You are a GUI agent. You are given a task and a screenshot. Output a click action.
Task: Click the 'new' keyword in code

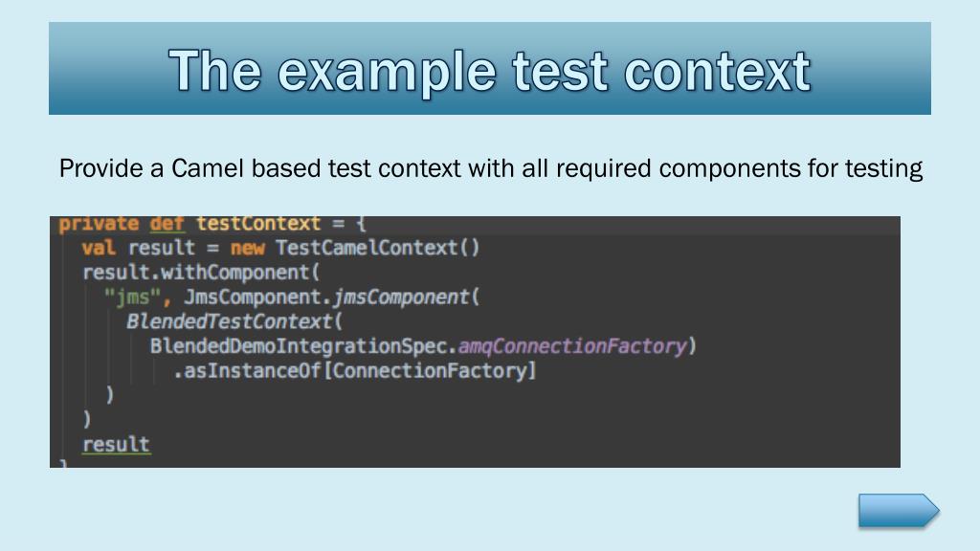point(248,248)
